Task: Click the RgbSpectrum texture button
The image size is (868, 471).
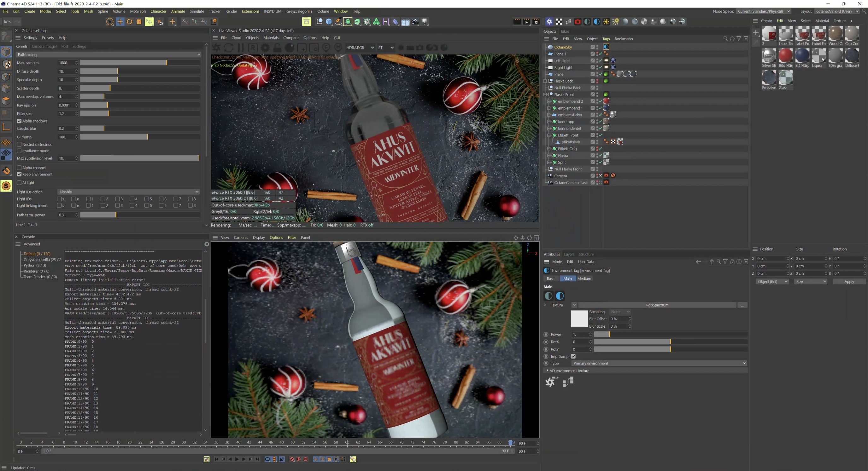Action: [657, 305]
